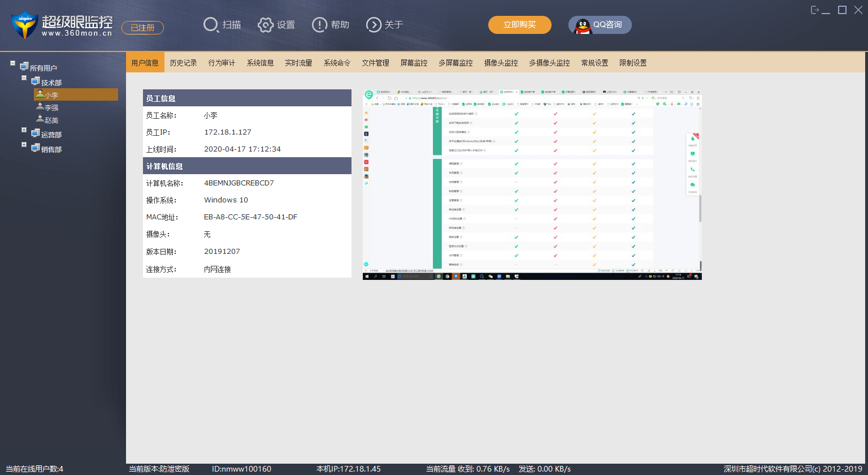Open the 历史记录 tab
Image resolution: width=868 pixels, height=475 pixels.
[183, 63]
